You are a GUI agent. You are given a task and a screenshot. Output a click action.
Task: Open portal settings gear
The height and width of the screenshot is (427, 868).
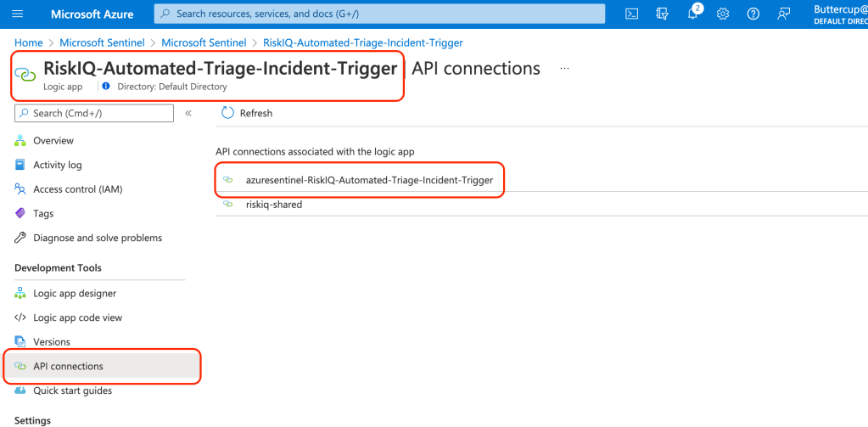(723, 14)
